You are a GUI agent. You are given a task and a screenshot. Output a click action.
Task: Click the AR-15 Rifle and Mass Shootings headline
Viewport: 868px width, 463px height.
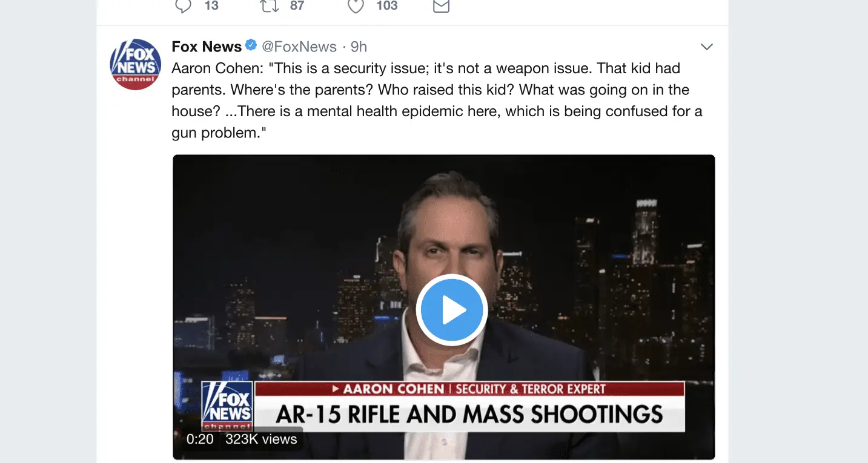tap(469, 414)
